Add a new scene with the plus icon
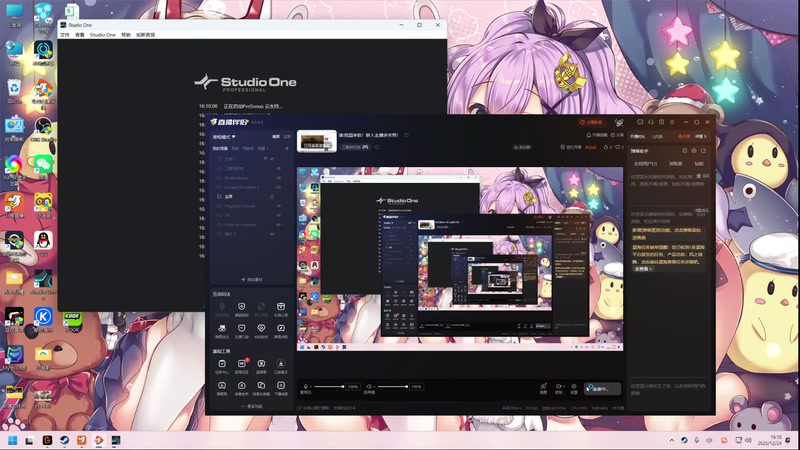Viewport: 800px width, 450px height. click(x=287, y=148)
